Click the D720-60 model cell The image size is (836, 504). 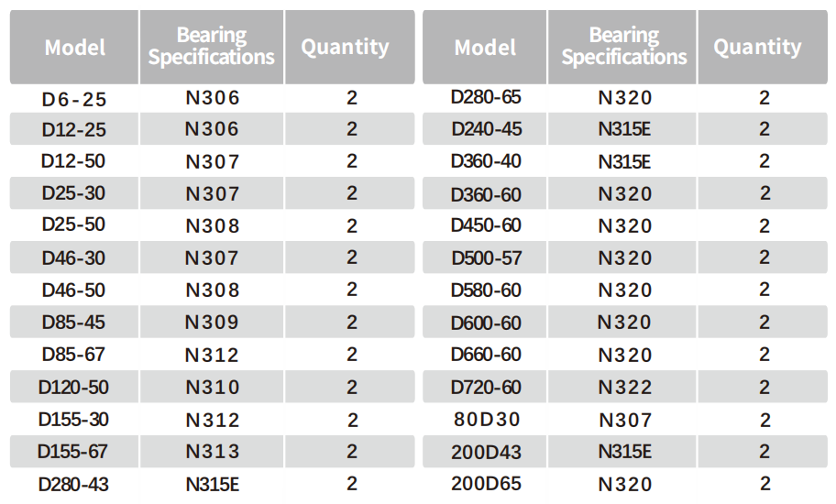click(x=486, y=388)
